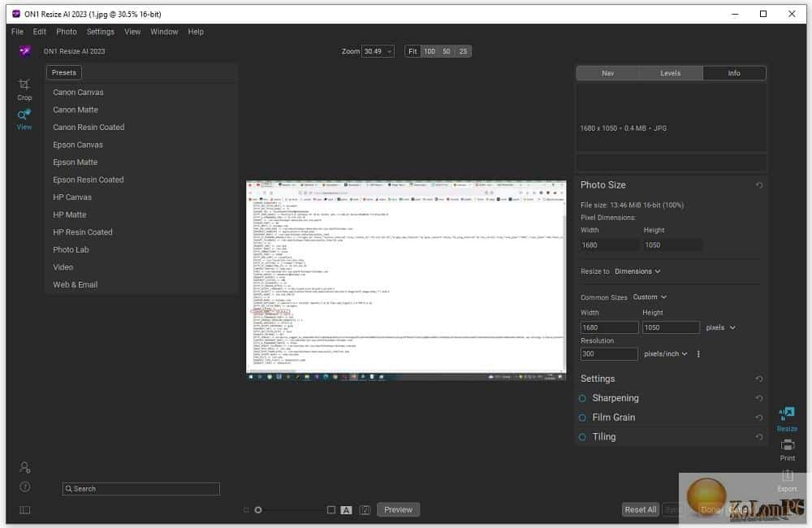
Task: Open the Print module icon
Action: click(787, 450)
